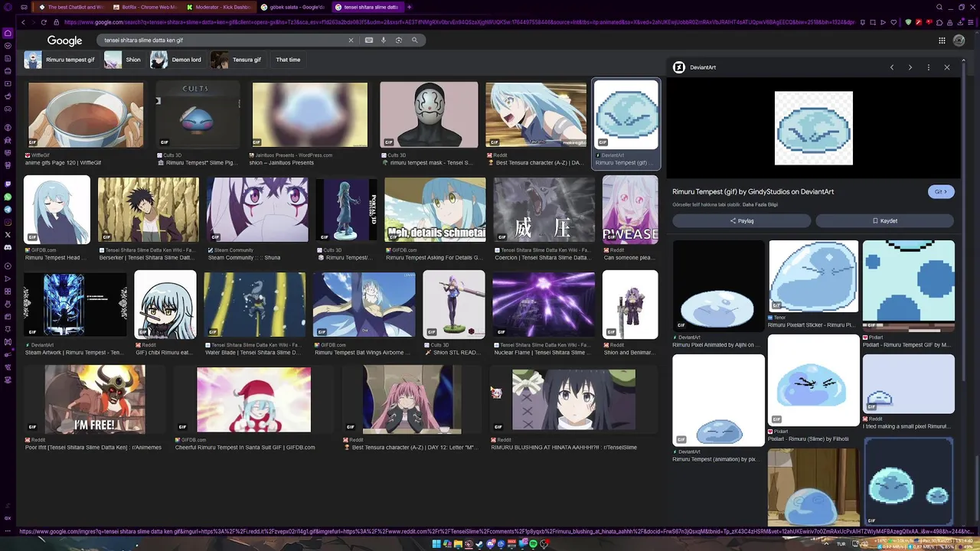Start voice search with microphone icon
Viewport: 980px width, 551px height.
[x=384, y=40]
